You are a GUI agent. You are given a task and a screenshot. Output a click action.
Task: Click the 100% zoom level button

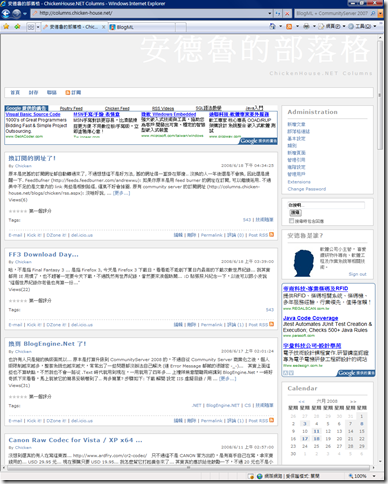[x=358, y=476]
